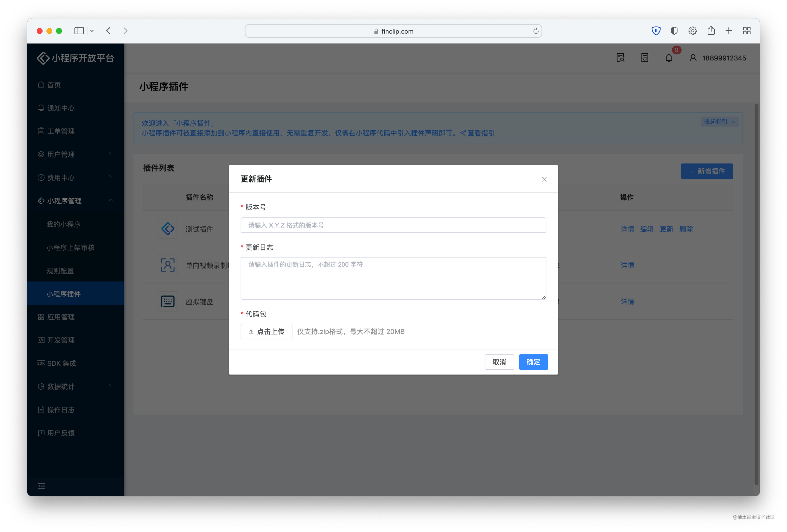Click 点击上传 to upload code package

pos(266,332)
